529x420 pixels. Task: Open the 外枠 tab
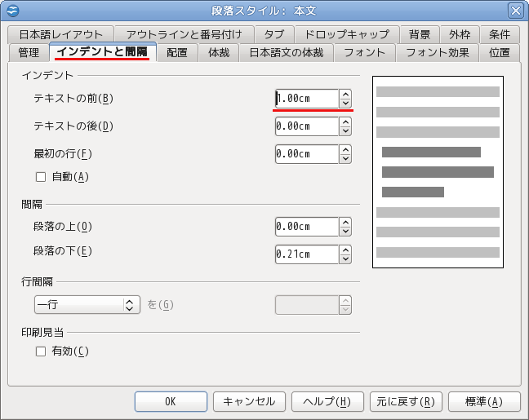pos(460,34)
